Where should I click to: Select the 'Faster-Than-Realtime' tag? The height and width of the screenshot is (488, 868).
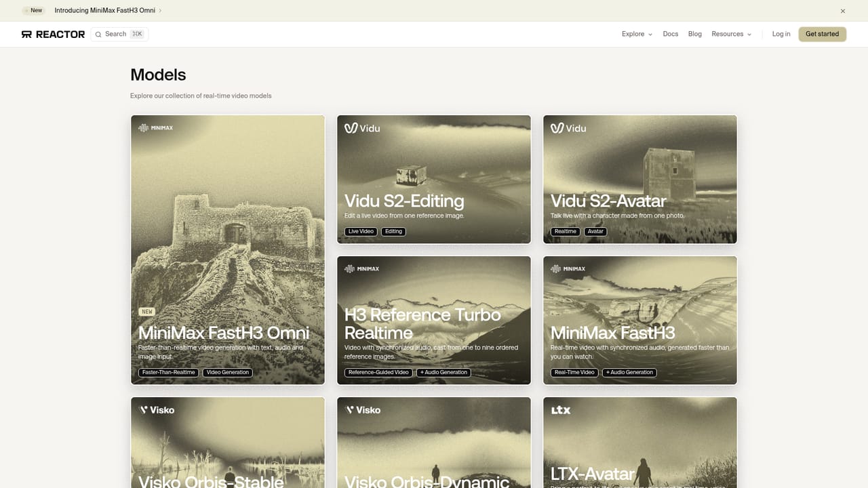click(169, 372)
